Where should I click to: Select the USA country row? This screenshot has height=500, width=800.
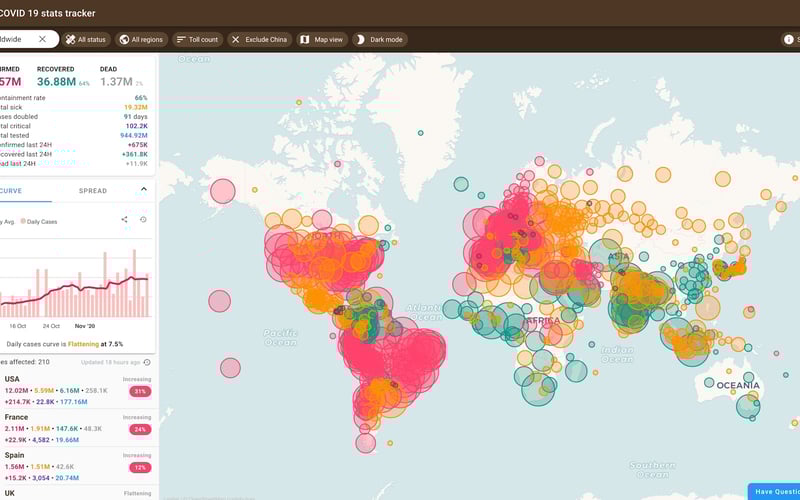point(78,390)
